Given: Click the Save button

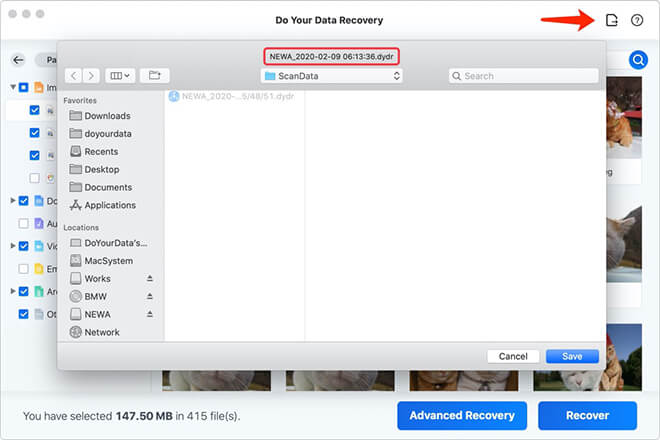Looking at the screenshot, I should point(572,356).
